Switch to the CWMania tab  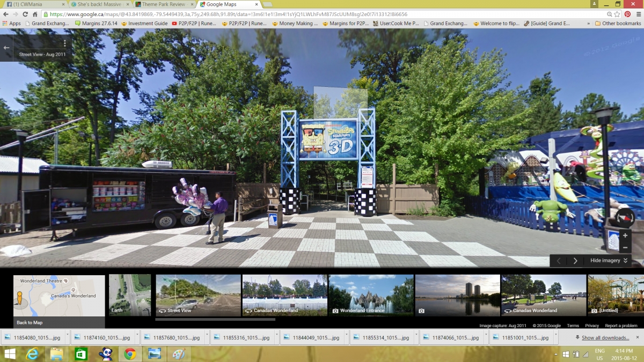[32, 4]
